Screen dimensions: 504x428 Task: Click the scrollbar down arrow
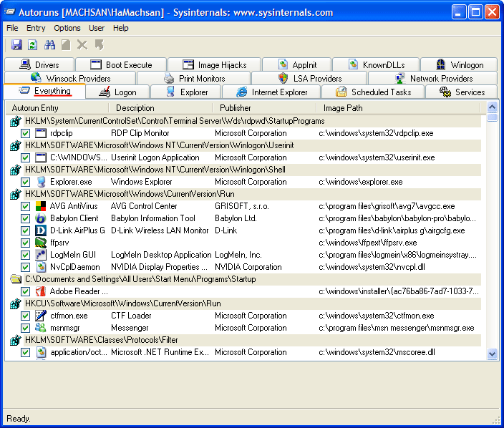492,354
